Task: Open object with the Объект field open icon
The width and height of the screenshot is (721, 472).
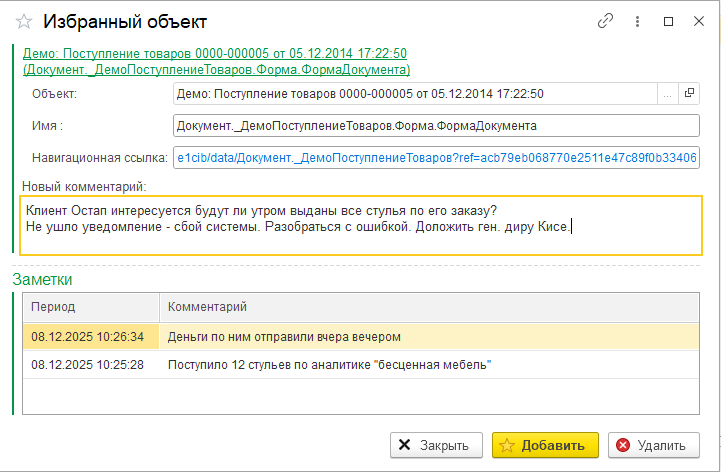Action: click(x=689, y=93)
